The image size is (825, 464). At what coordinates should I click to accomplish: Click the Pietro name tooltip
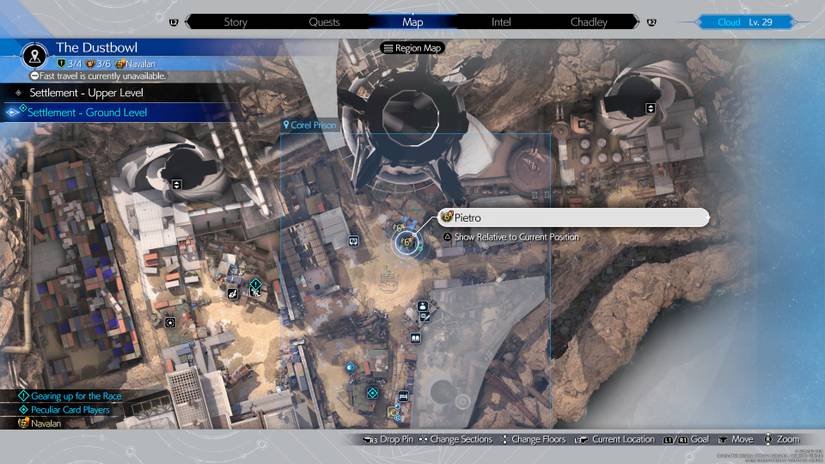573,218
